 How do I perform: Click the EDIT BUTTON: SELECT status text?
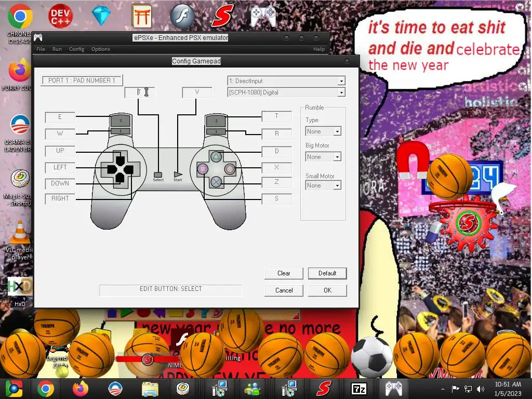coord(170,289)
